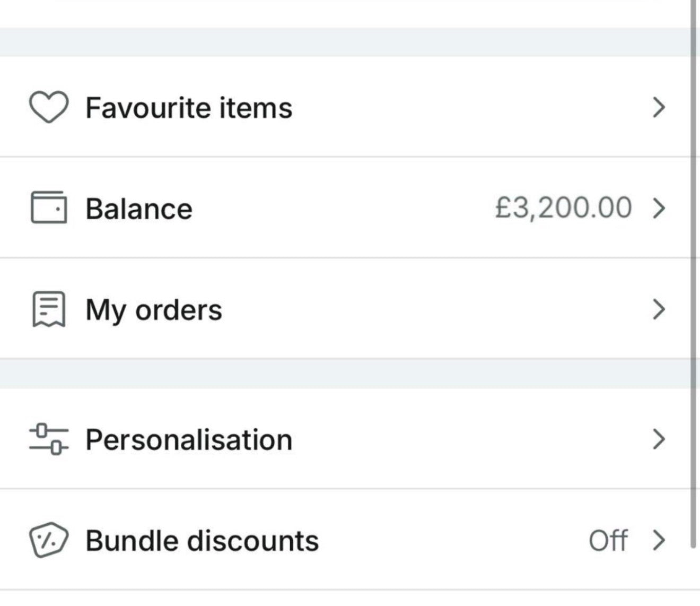Click empty space in the Personalisation row

[x=467, y=440]
